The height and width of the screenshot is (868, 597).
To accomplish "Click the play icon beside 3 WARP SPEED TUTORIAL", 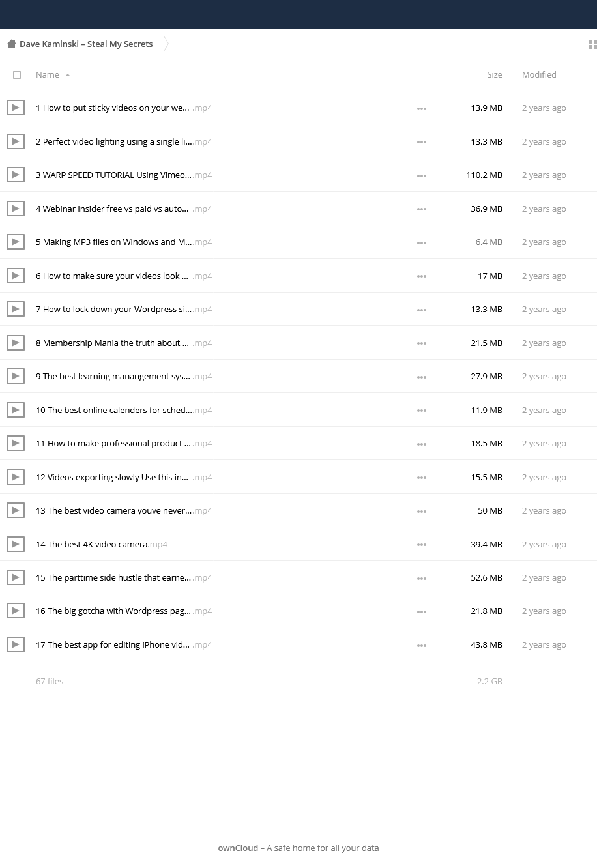I will (16, 175).
